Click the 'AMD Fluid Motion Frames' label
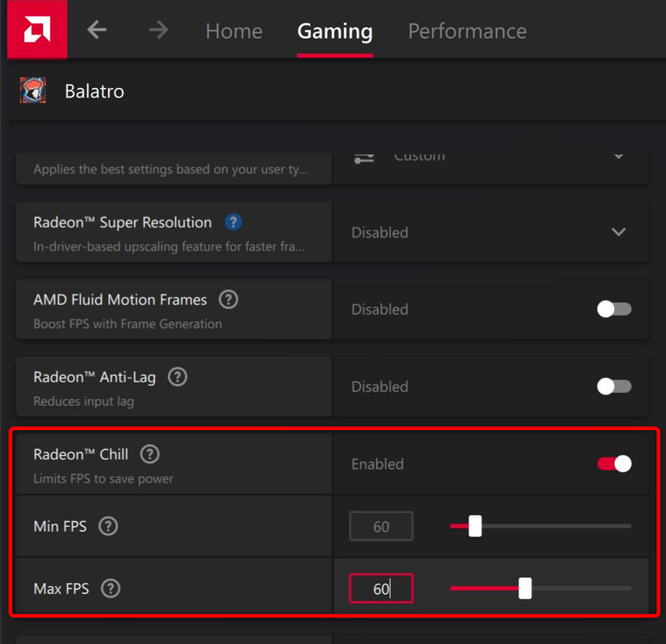The height and width of the screenshot is (644, 666). pyautogui.click(x=120, y=299)
